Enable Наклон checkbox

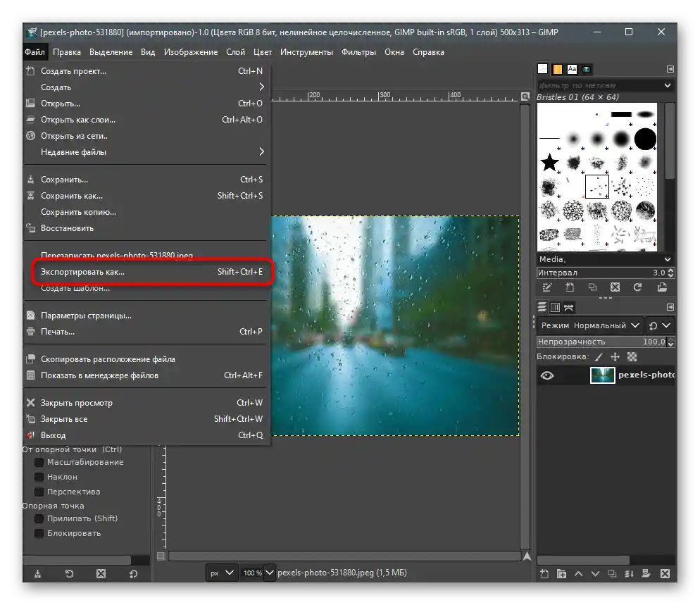(x=39, y=477)
